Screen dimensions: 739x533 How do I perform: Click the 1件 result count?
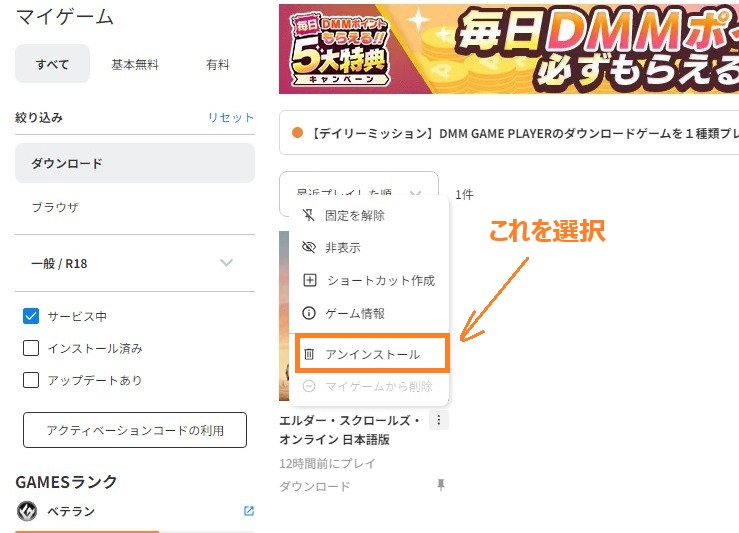pos(464,194)
